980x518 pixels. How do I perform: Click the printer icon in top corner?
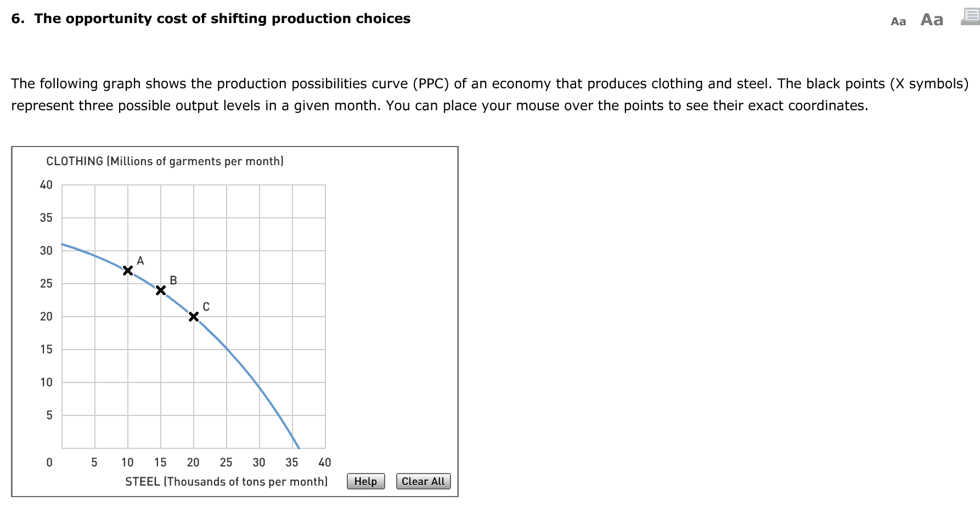point(971,18)
